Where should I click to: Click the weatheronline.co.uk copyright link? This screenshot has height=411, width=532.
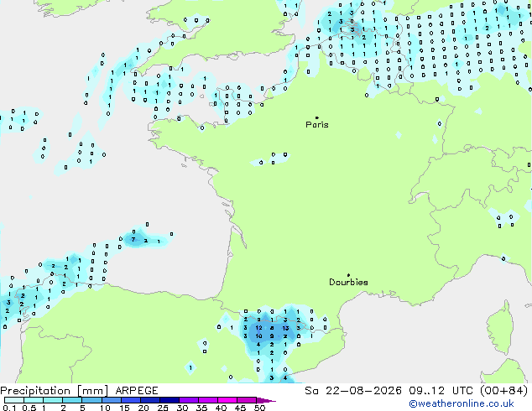[462, 403]
